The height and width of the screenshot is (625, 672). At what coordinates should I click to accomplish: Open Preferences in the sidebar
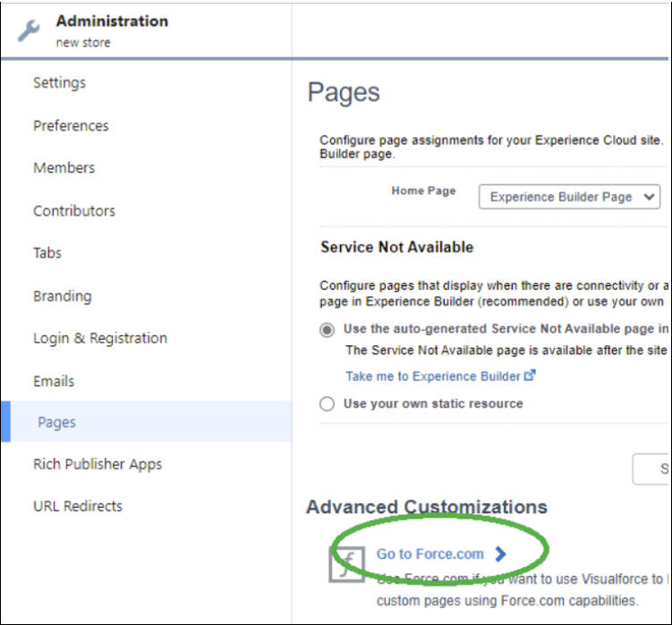tap(72, 125)
